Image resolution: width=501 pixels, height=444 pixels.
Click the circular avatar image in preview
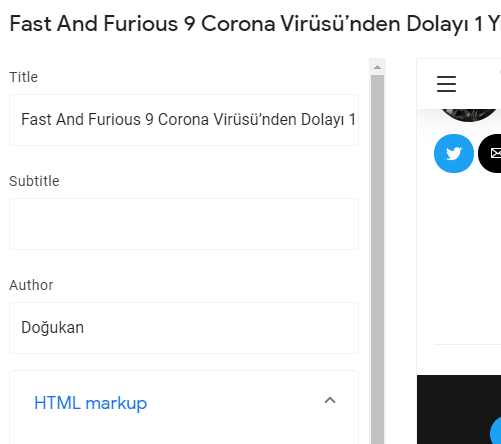469,115
